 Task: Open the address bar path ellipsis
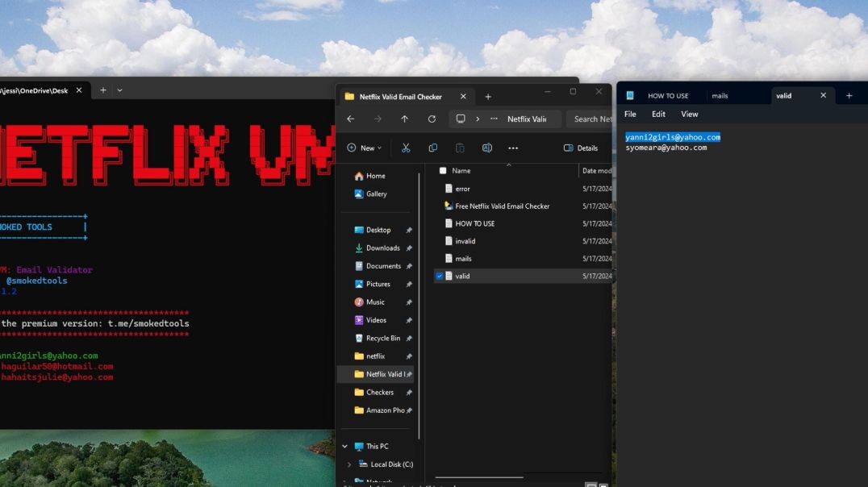(x=494, y=119)
